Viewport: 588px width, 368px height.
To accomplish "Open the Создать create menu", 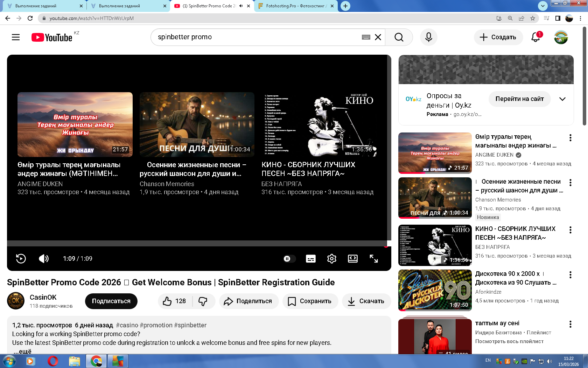I will point(498,37).
